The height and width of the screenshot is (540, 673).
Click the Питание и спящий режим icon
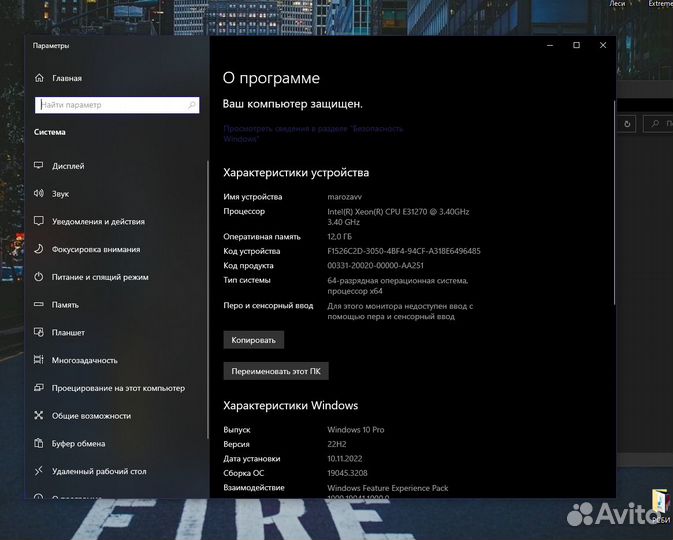click(x=39, y=277)
